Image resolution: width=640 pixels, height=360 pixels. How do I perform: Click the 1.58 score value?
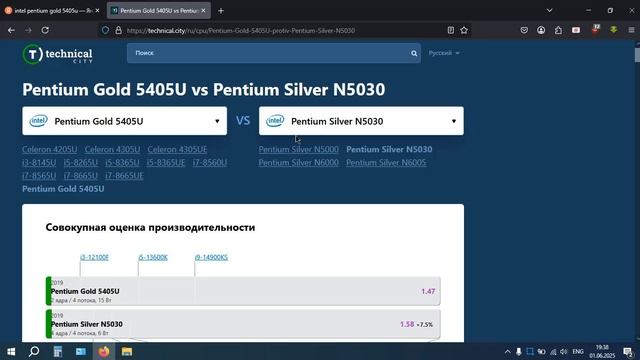407,324
